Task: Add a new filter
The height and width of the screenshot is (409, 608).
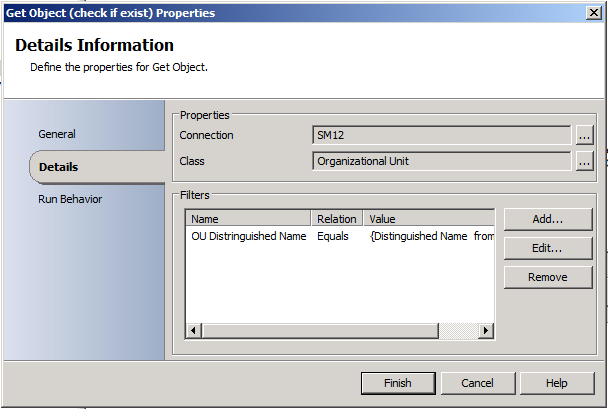Action: pyautogui.click(x=548, y=219)
